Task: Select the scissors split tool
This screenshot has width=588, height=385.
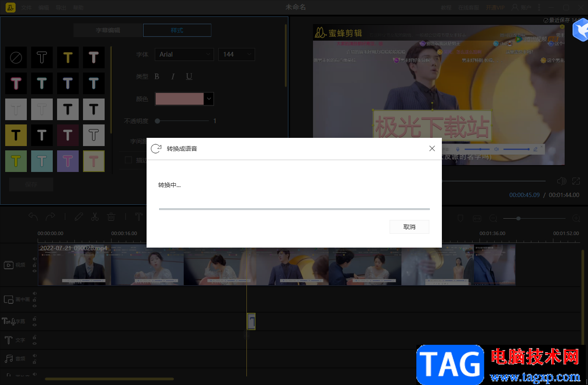Action: point(95,216)
